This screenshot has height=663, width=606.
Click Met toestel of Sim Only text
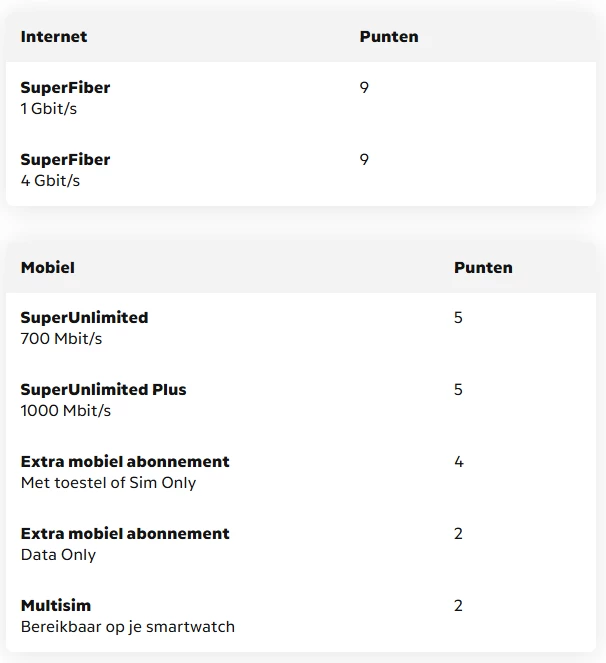108,482
